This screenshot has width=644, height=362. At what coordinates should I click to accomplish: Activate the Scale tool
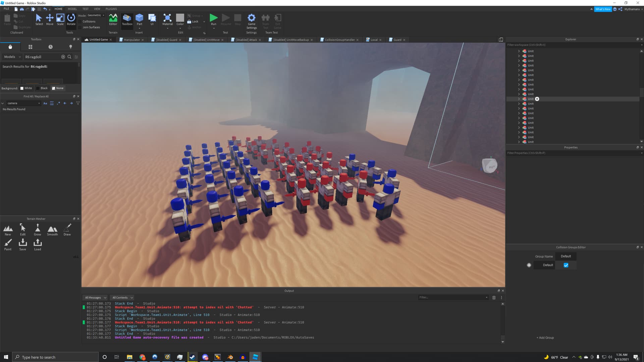coord(60,19)
